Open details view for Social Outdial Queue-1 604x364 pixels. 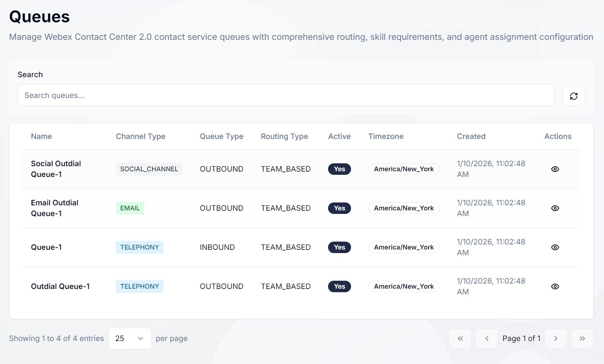coord(555,169)
